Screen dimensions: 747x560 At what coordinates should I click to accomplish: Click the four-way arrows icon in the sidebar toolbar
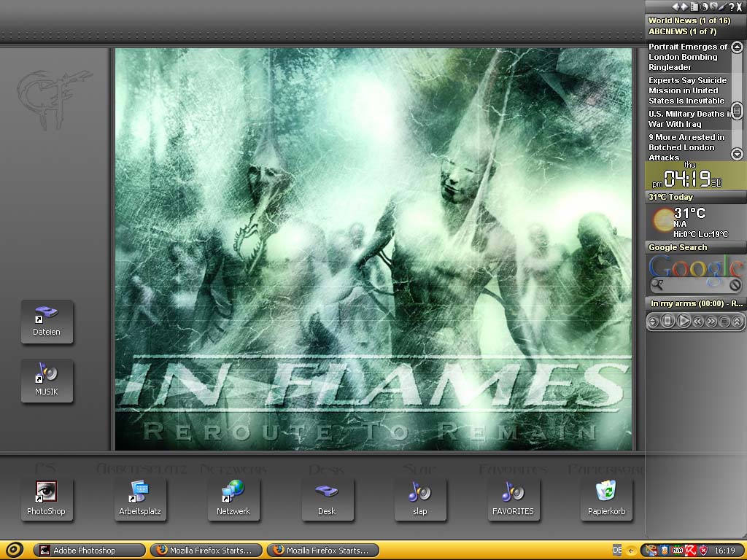point(684,7)
